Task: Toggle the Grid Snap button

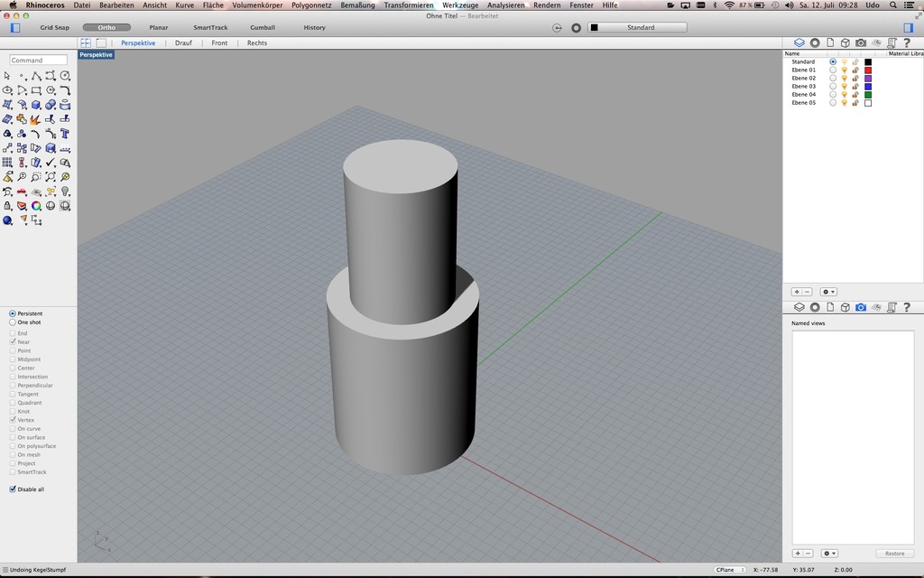Action: [x=54, y=27]
